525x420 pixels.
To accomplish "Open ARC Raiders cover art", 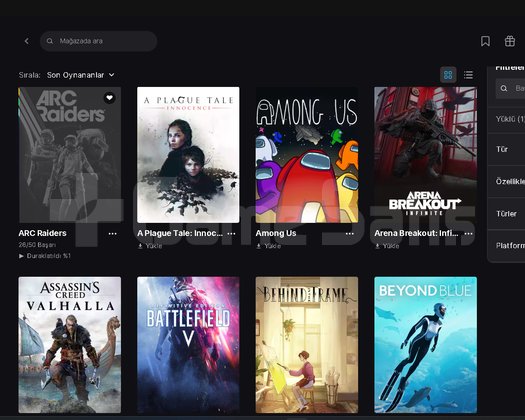I will coord(70,155).
